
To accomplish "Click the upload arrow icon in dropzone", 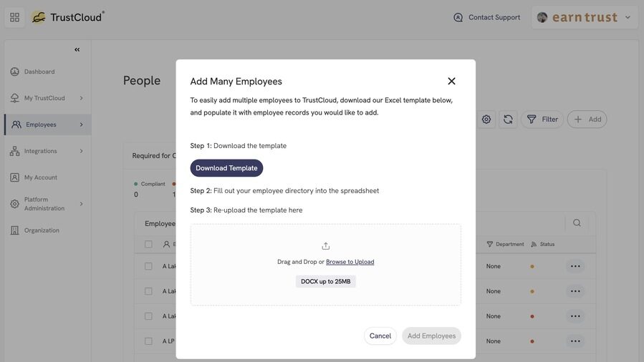I will [326, 246].
